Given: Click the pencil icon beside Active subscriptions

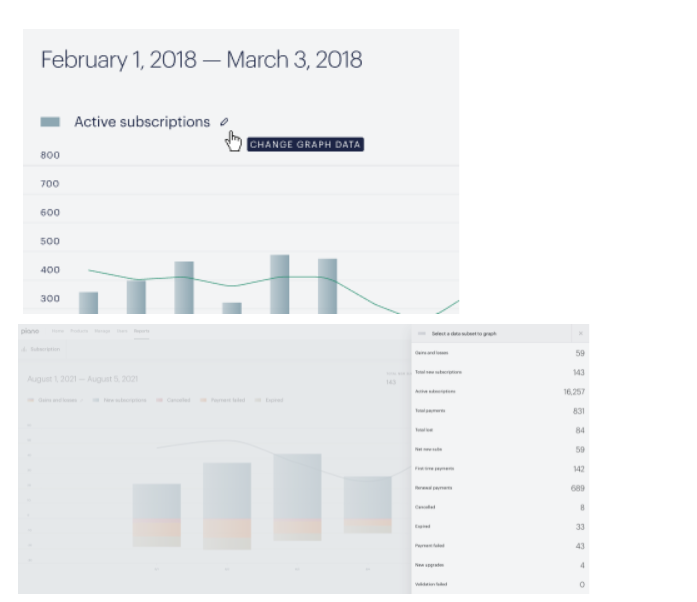Looking at the screenshot, I should pyautogui.click(x=224, y=122).
